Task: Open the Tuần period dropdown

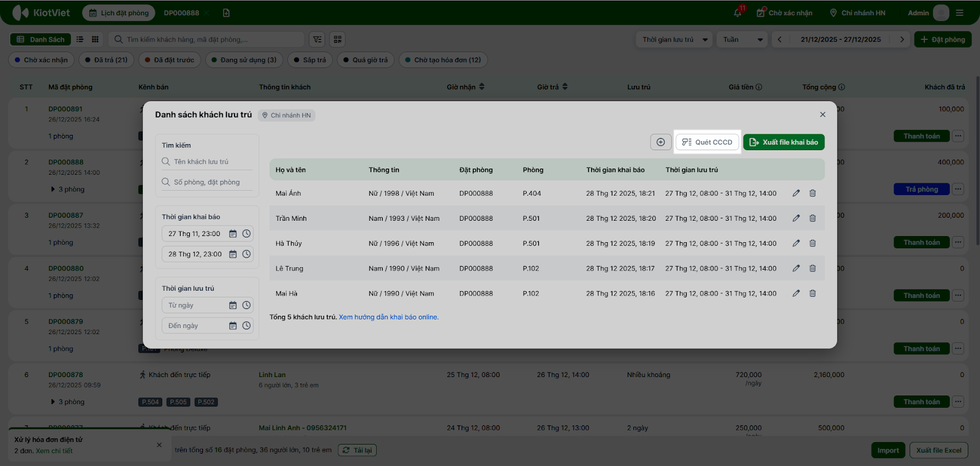Action: click(742, 40)
